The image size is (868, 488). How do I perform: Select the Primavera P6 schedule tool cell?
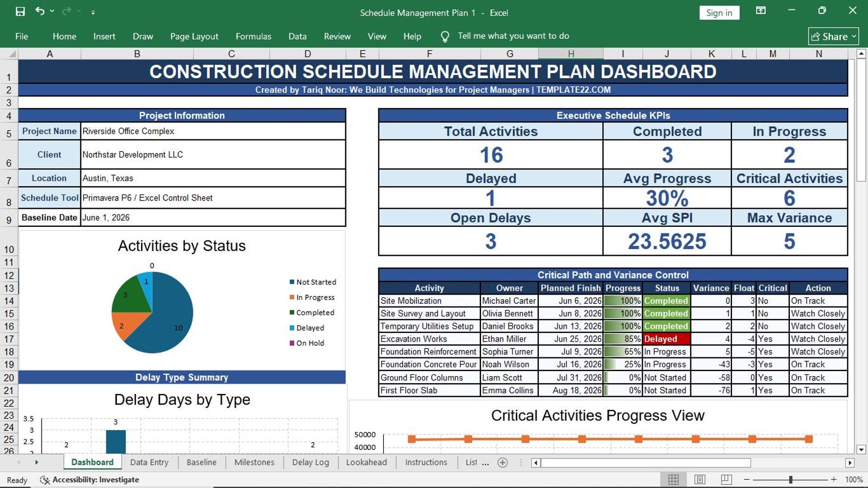(213, 198)
